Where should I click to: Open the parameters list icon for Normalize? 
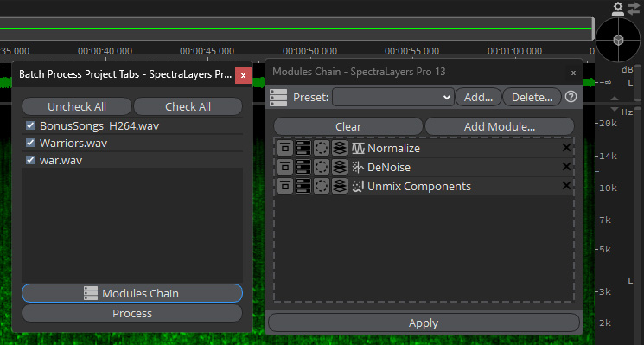point(303,148)
